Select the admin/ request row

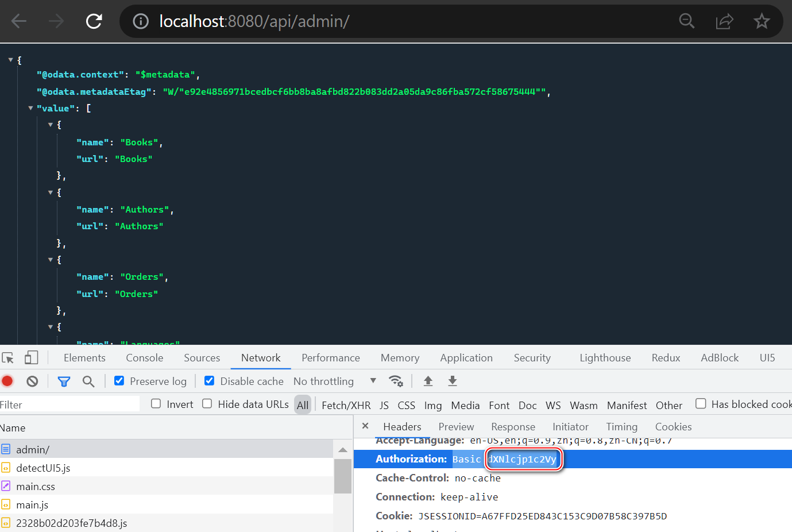point(167,449)
